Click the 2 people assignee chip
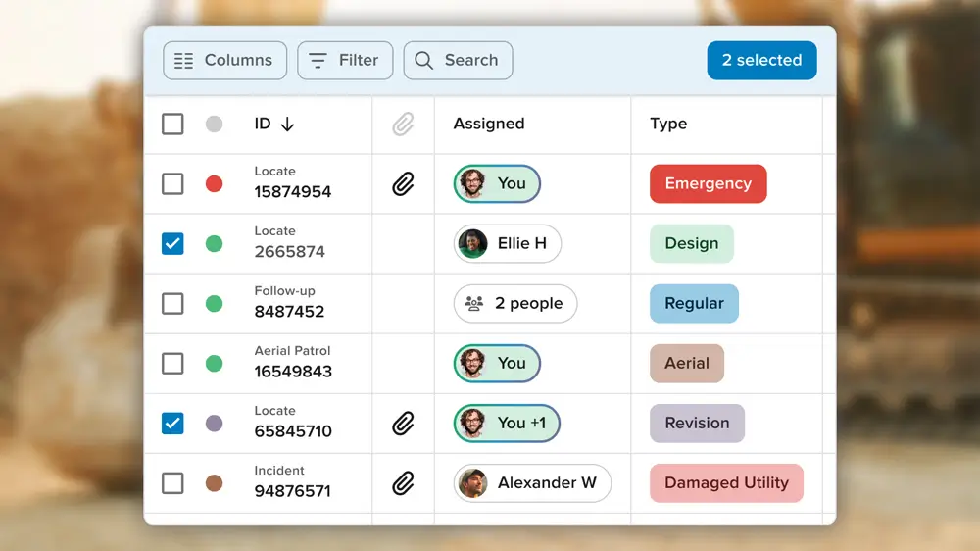The width and height of the screenshot is (980, 551). (515, 303)
